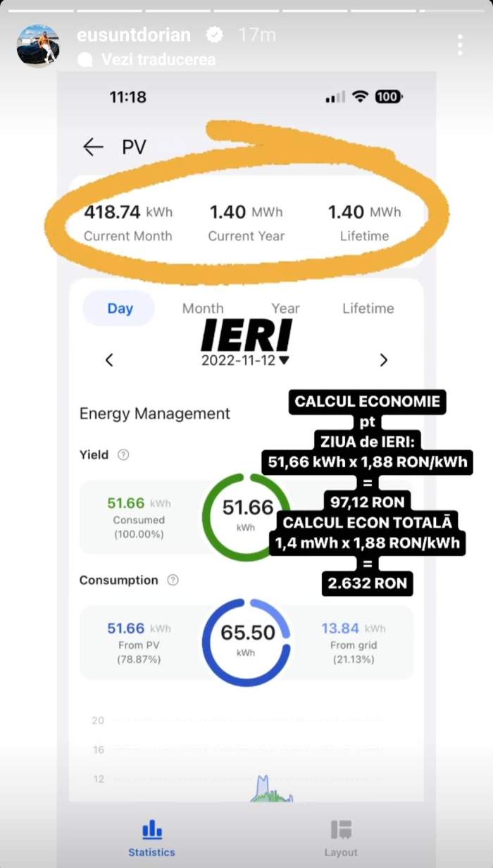Viewport: 493px width, 868px height.
Task: Open the story options three-dot menu
Action: click(459, 44)
